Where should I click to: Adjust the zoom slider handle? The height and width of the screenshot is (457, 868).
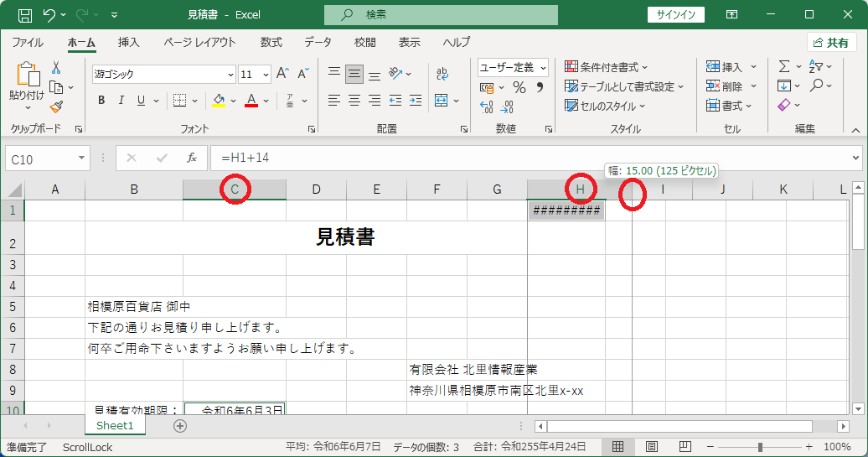click(x=760, y=446)
